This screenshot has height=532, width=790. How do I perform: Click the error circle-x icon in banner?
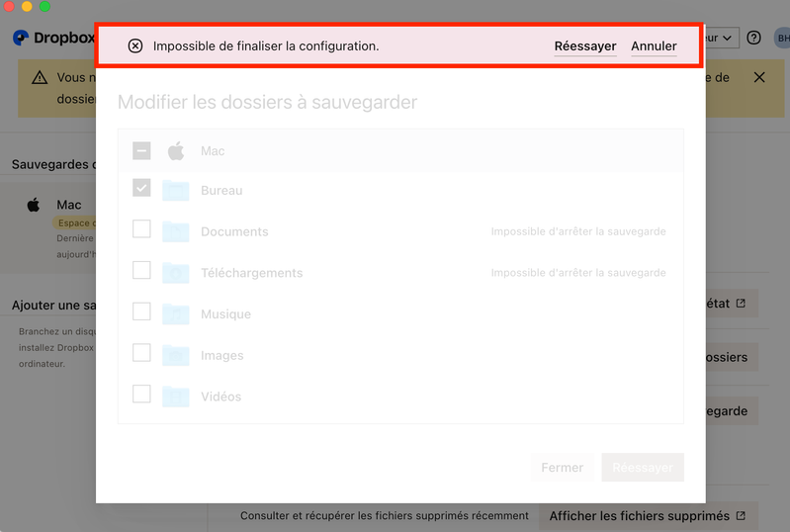(135, 45)
